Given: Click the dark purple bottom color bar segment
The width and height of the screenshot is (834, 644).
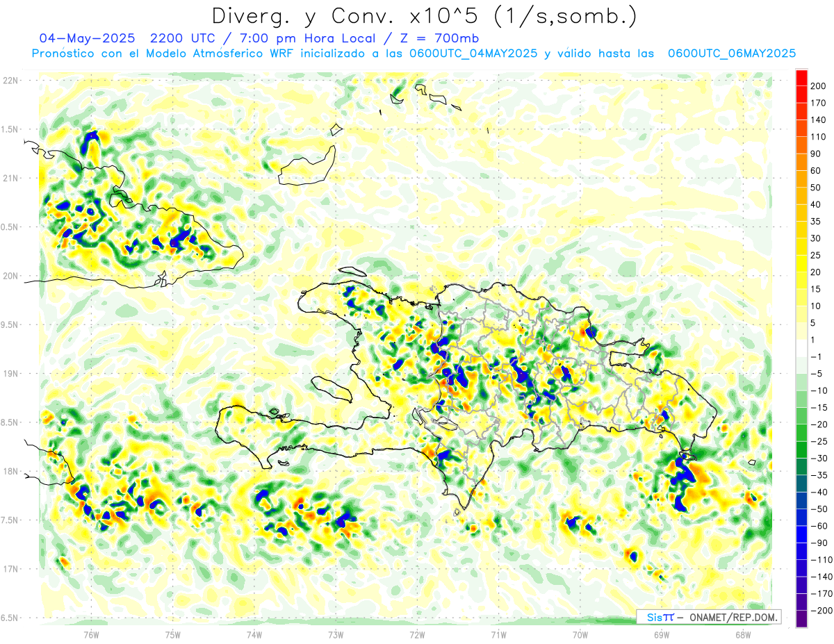Looking at the screenshot, I should pyautogui.click(x=801, y=619).
